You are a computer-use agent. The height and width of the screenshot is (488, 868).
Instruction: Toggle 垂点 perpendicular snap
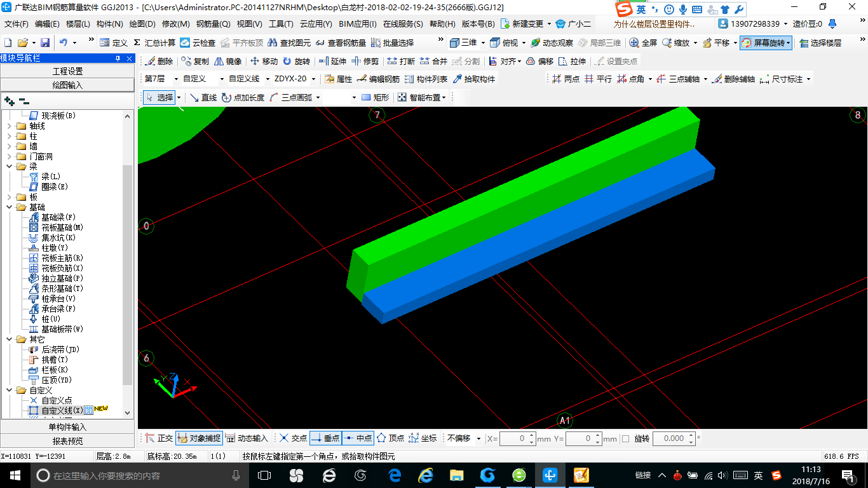326,438
